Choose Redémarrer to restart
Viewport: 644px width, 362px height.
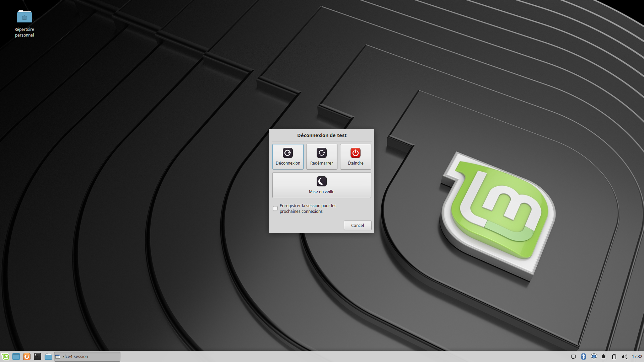click(x=322, y=157)
